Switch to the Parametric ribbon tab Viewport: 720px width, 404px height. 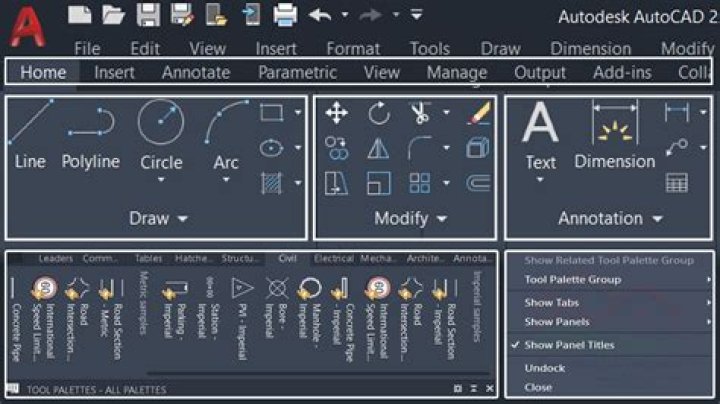(298, 73)
